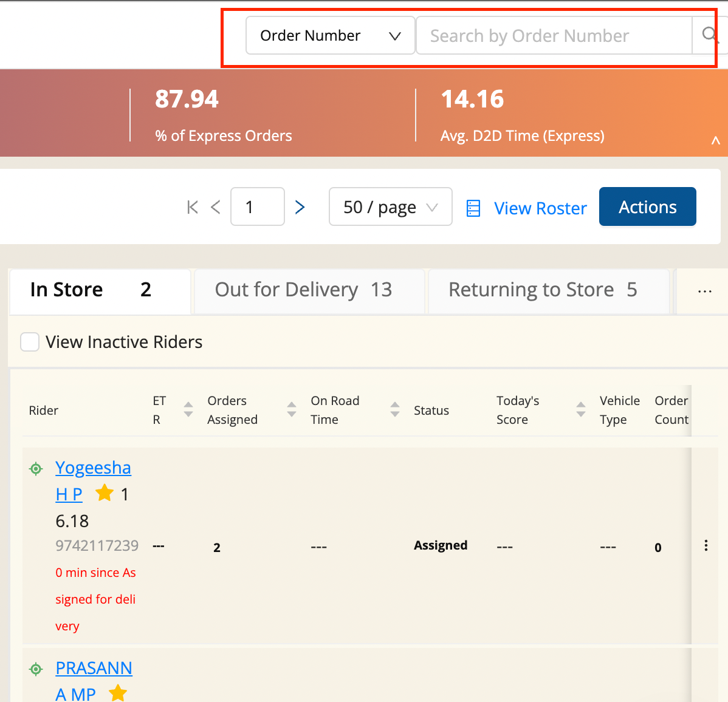728x702 pixels.
Task: Switch to Out for Delivery tab
Action: coord(304,290)
